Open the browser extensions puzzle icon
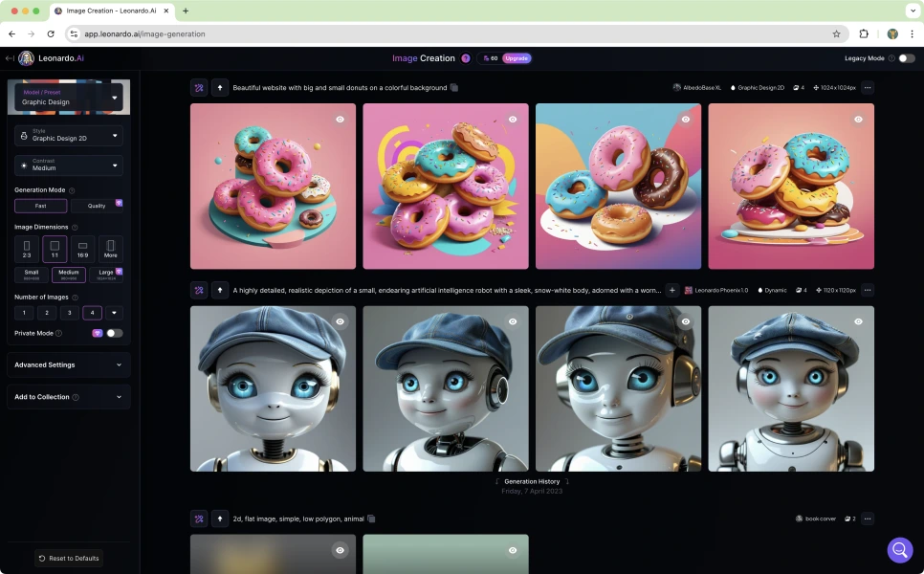This screenshot has width=924, height=574. 864,34
